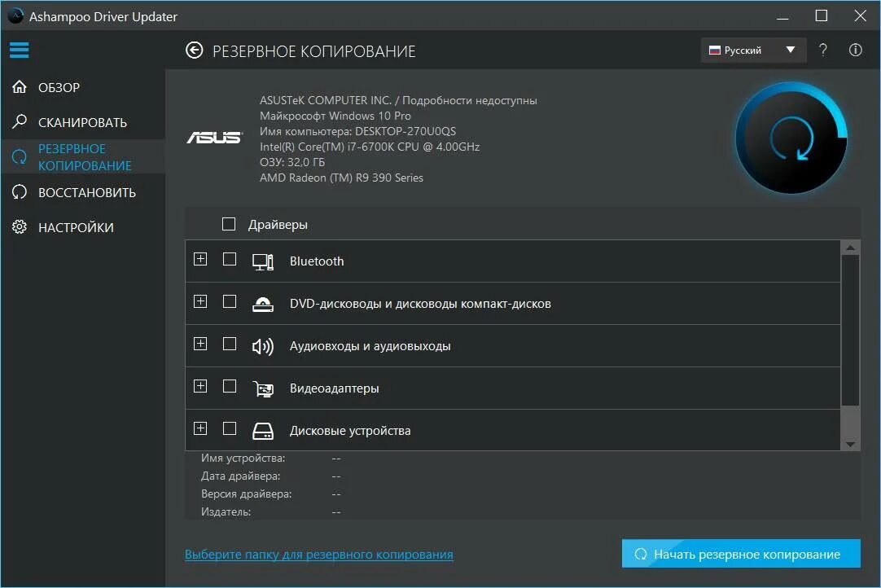The width and height of the screenshot is (881, 588).
Task: Click the large circular backup dial
Action: click(x=791, y=138)
